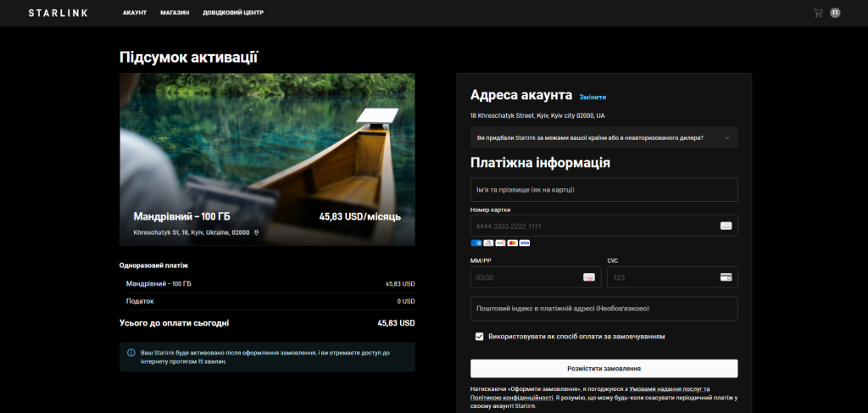868x413 pixels.
Task: Open the TT user avatar menu
Action: pyautogui.click(x=835, y=13)
